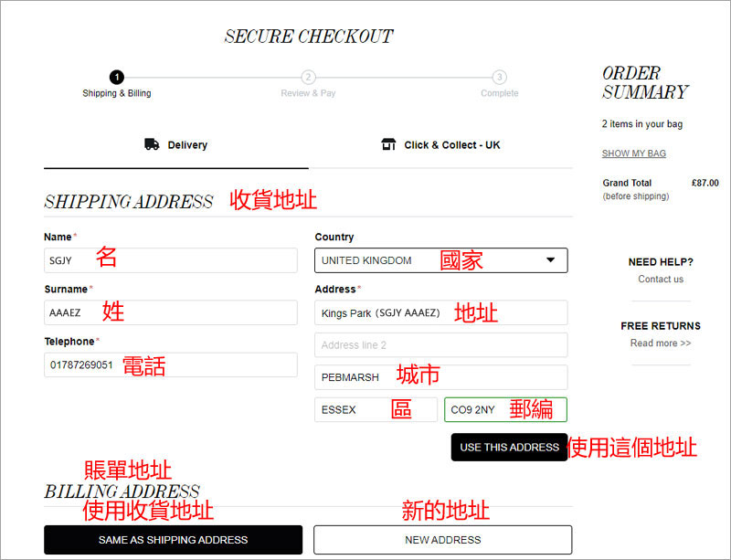Screen dimensions: 731x560
Task: Switch to Click & Collect - UK tab
Action: click(441, 145)
